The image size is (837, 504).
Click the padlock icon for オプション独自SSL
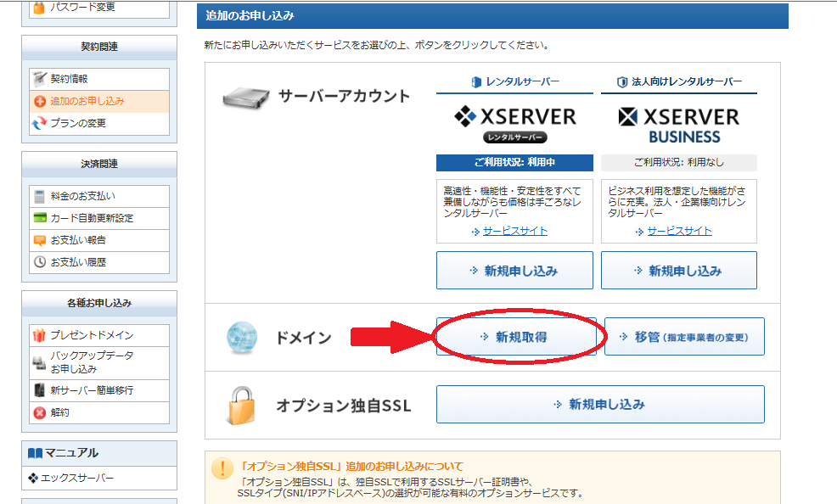tap(239, 405)
